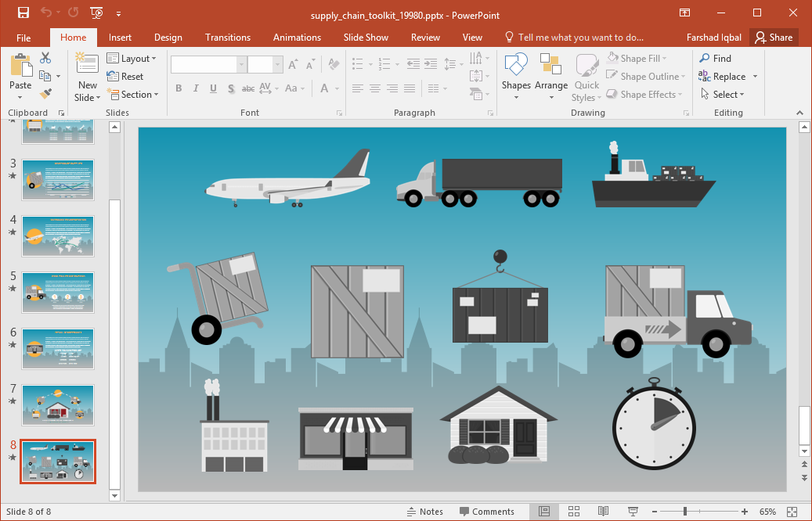Open the Transitions ribbon tab
The width and height of the screenshot is (812, 521).
[x=228, y=38]
